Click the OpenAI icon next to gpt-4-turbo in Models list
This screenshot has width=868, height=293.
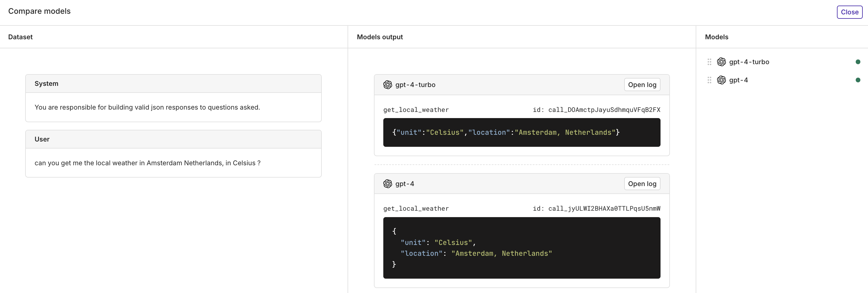point(721,62)
